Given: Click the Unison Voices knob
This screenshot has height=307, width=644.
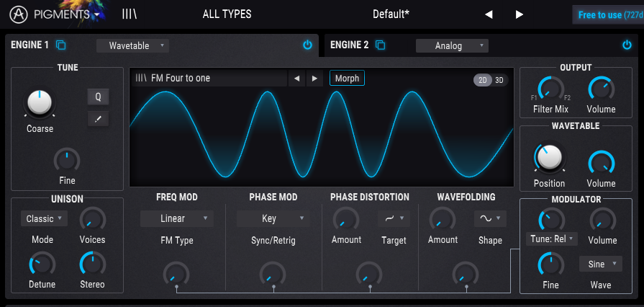Looking at the screenshot, I should tap(92, 219).
